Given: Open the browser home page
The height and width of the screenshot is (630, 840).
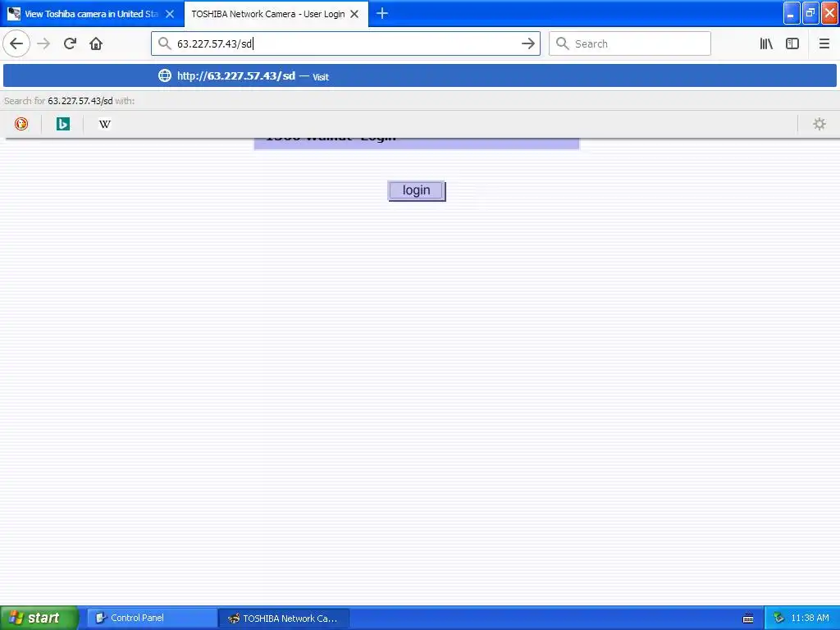Looking at the screenshot, I should [96, 43].
